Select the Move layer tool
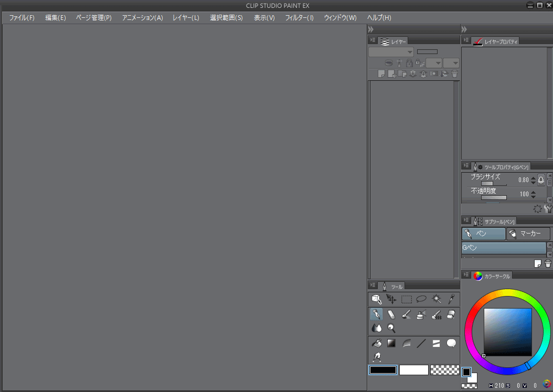The height and width of the screenshot is (392, 553). 391,299
